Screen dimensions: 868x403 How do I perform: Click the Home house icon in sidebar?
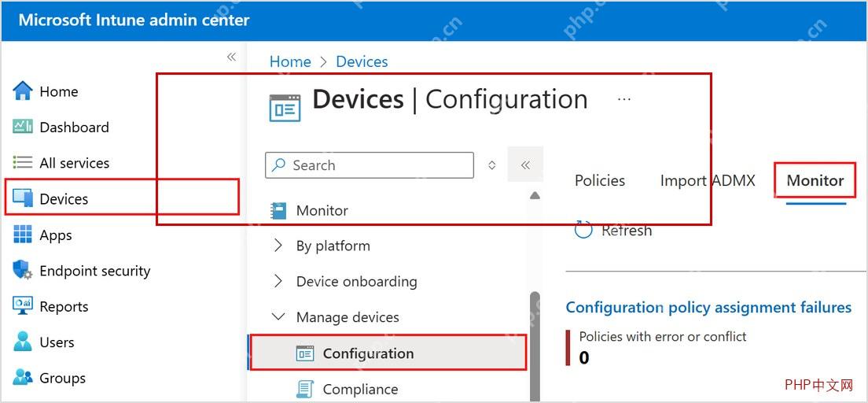23,91
